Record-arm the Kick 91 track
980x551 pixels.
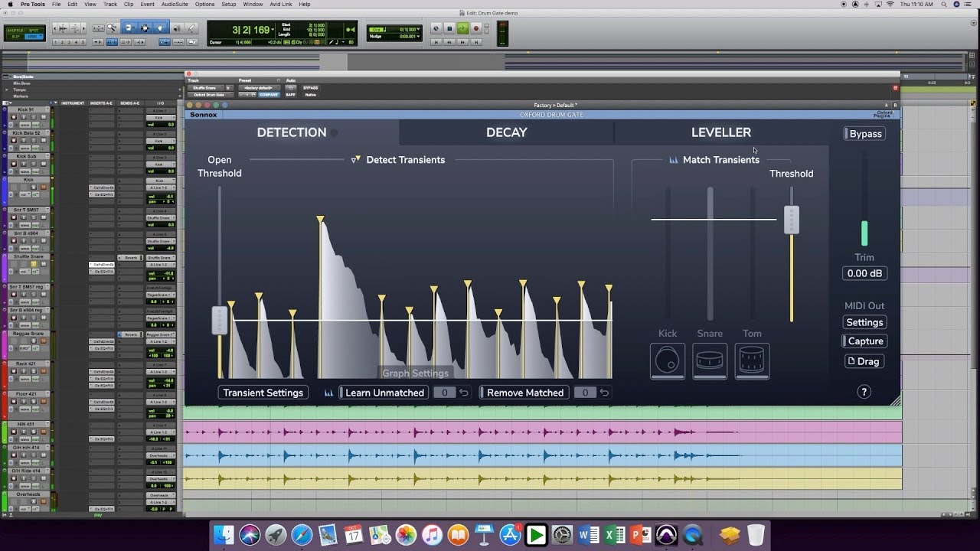tap(14, 117)
